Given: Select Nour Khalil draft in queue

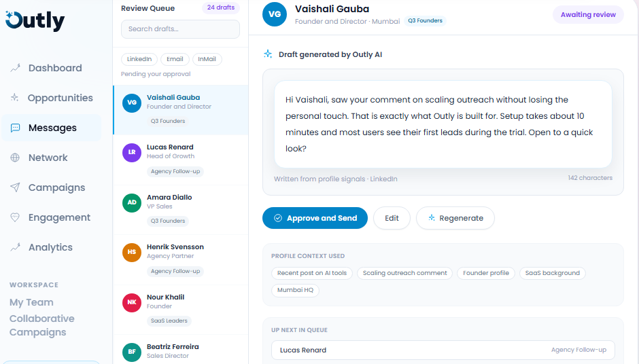Looking at the screenshot, I should click(x=181, y=310).
